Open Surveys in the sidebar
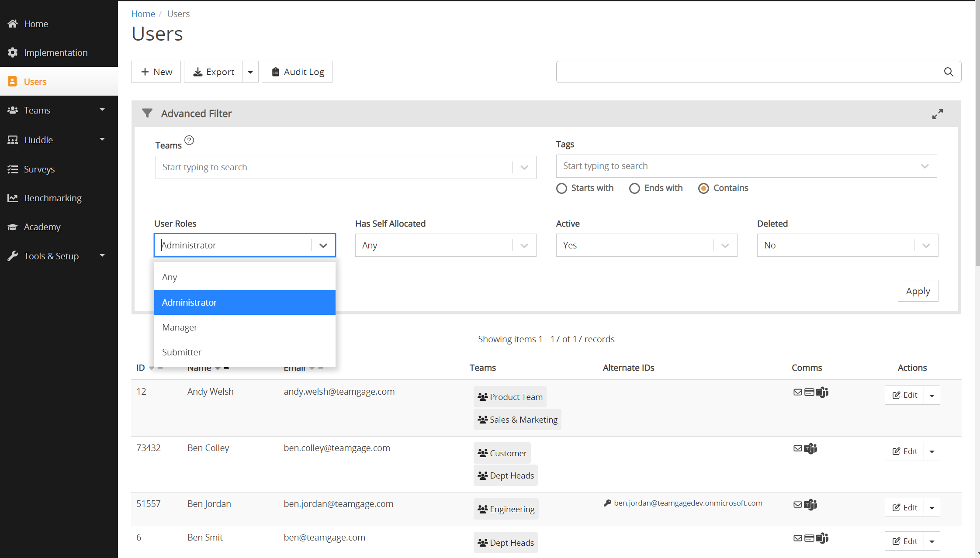 point(59,169)
